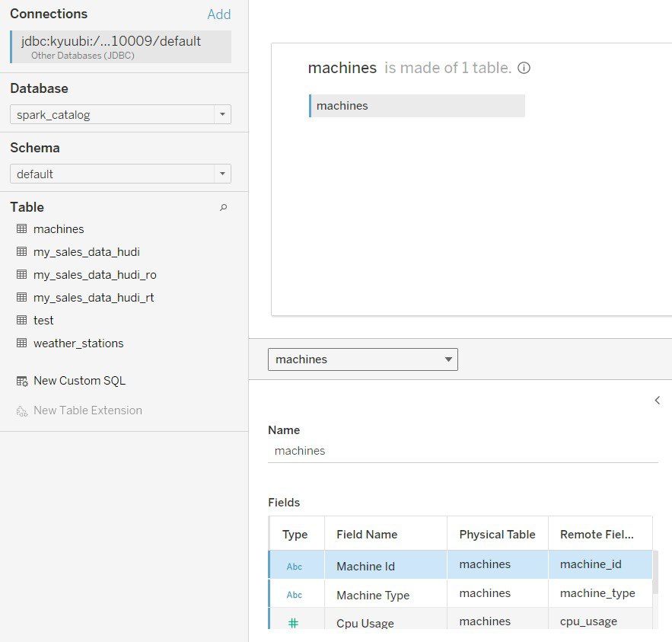Click the New Table Extension icon

pyautogui.click(x=21, y=410)
